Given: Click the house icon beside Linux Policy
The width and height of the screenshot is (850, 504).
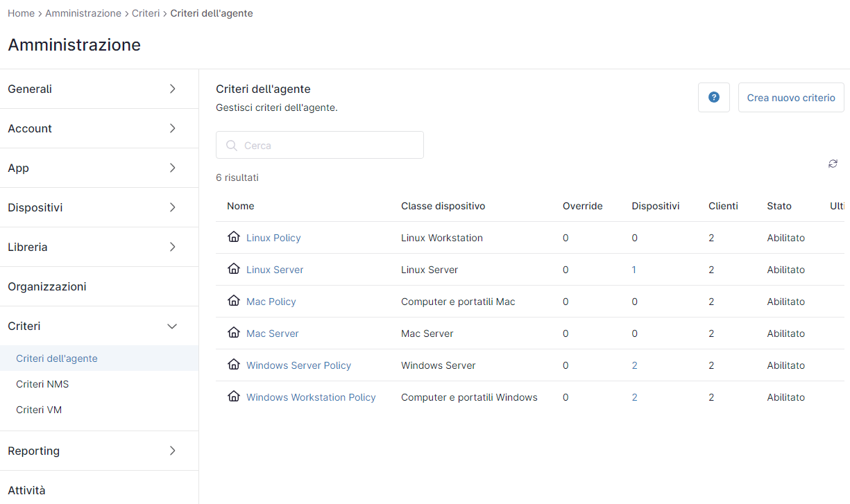Looking at the screenshot, I should [x=234, y=237].
